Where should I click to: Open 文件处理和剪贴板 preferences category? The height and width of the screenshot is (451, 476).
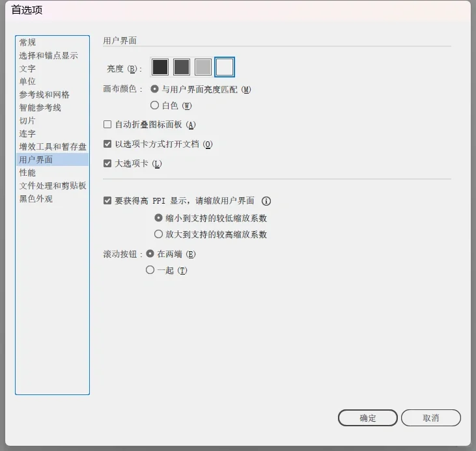[x=52, y=185]
